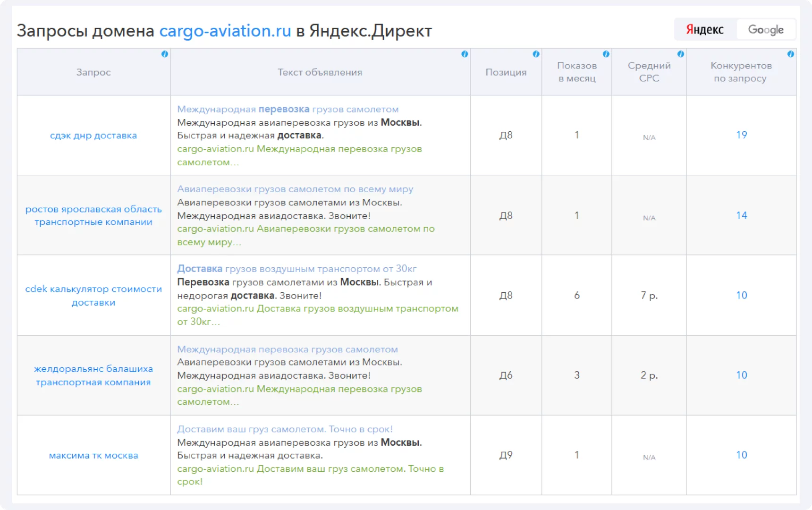The width and height of the screenshot is (812, 510).
Task: Click ad text 'Перевозка грузов самолетами из Москвы. Быстрая и'
Action: [304, 282]
